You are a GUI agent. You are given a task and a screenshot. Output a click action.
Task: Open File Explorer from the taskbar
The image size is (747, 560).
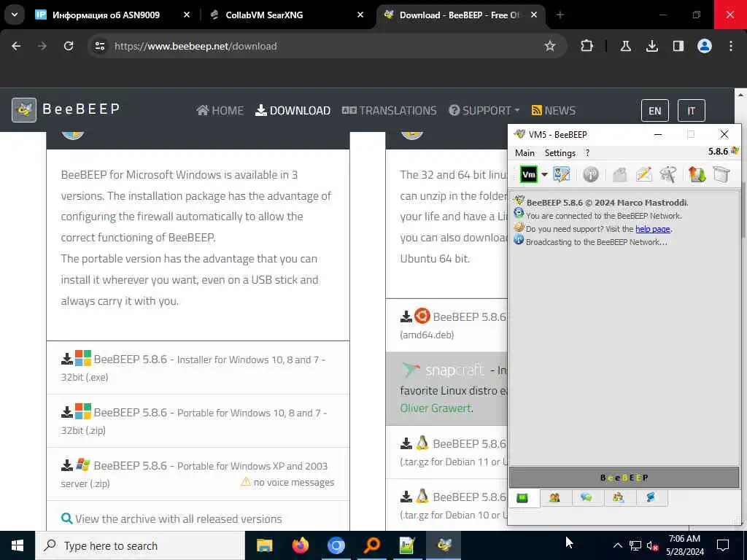tap(264, 545)
